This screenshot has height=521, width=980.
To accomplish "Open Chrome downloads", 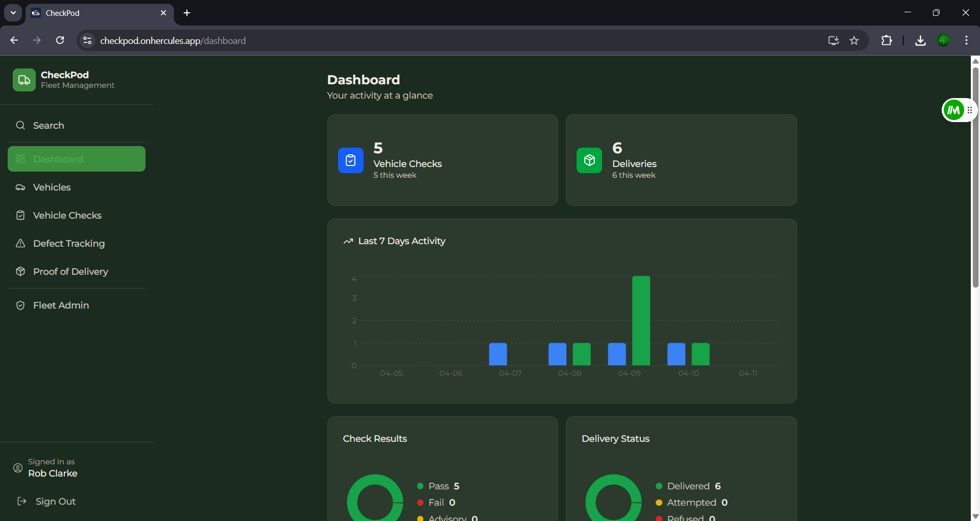I will 920,40.
